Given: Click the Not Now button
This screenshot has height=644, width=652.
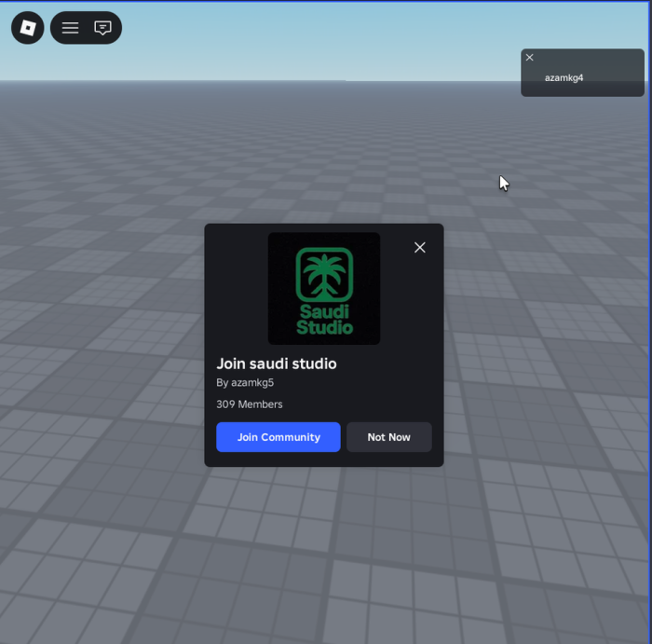Looking at the screenshot, I should (x=388, y=437).
